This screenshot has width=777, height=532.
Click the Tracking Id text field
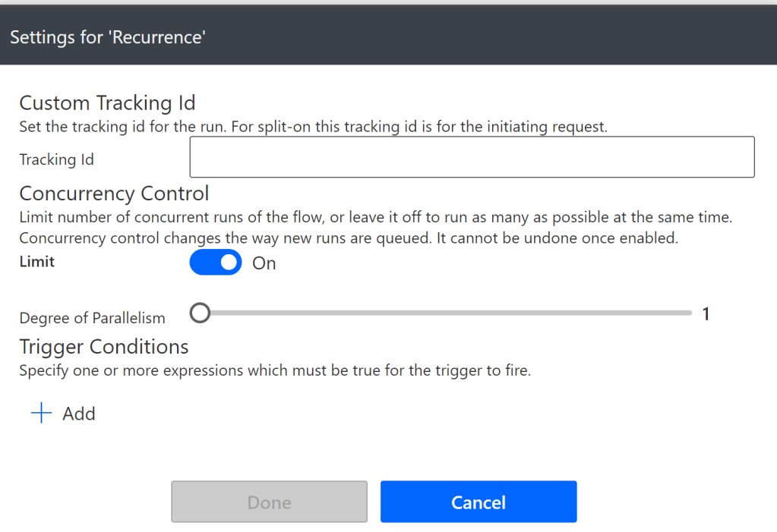471,157
